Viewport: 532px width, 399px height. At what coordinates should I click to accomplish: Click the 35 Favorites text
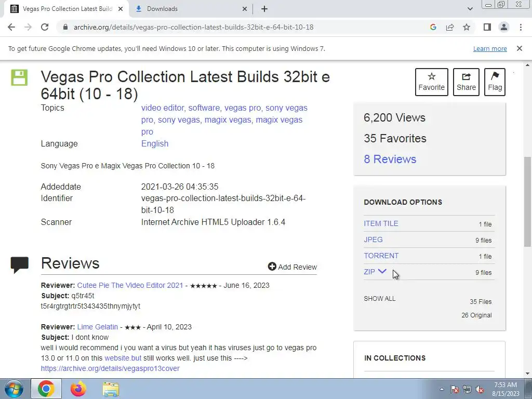pyautogui.click(x=395, y=138)
